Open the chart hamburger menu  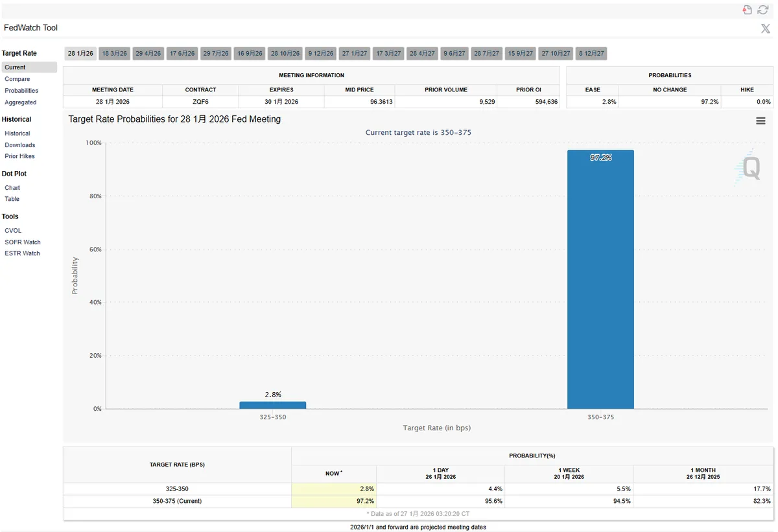760,121
